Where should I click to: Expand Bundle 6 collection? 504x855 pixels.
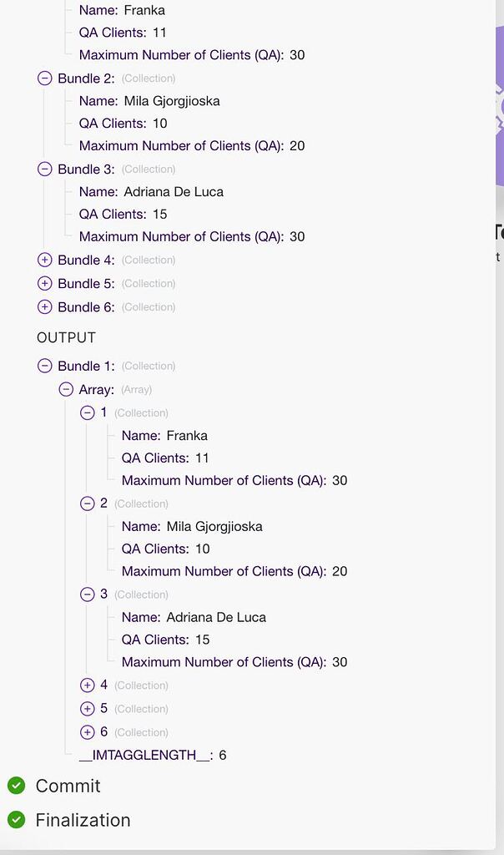[45, 307]
